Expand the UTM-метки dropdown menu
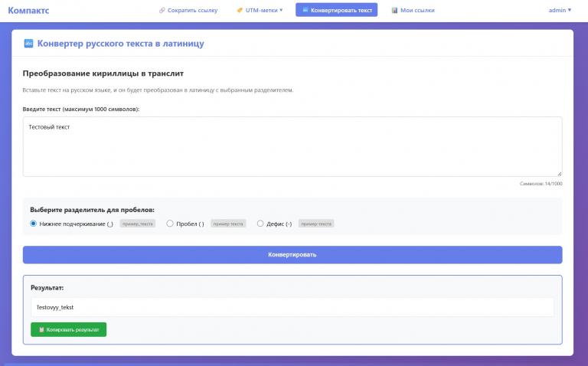The height and width of the screenshot is (366, 588). tap(260, 10)
